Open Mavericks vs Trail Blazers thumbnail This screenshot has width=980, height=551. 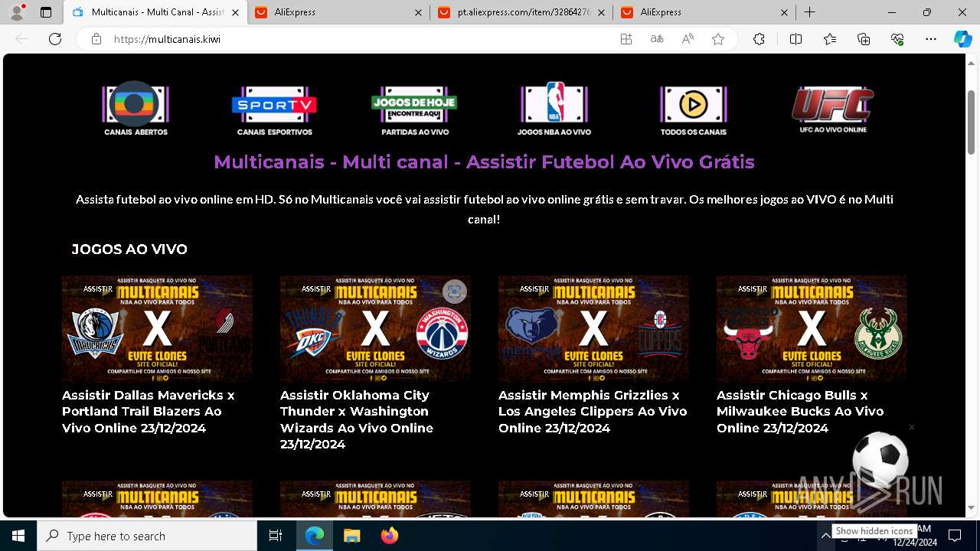point(157,329)
